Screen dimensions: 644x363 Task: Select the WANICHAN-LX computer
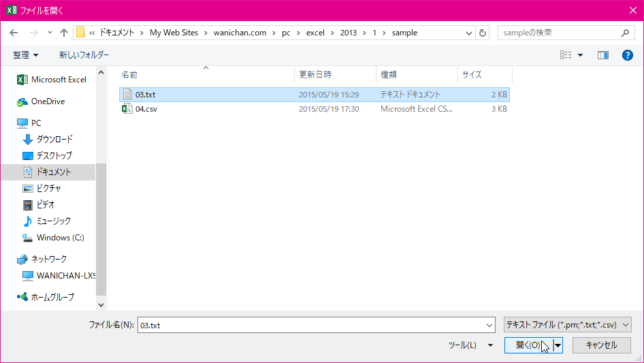(x=59, y=275)
